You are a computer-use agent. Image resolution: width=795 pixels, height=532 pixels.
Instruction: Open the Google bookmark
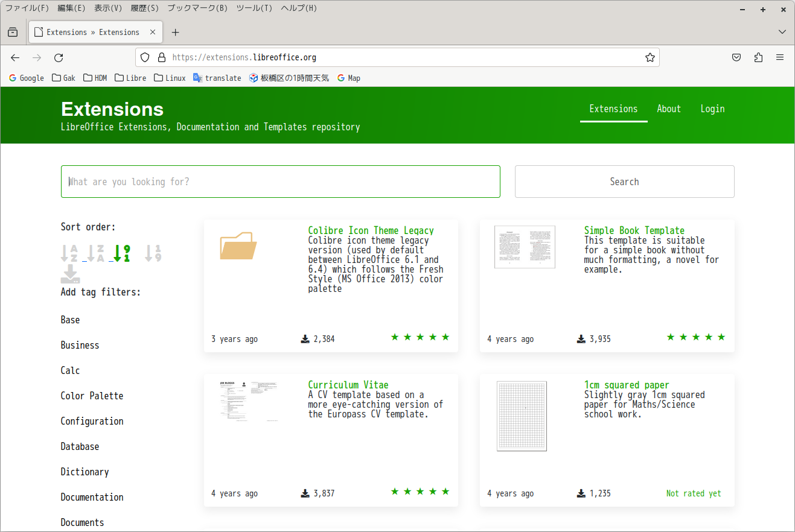pos(27,78)
